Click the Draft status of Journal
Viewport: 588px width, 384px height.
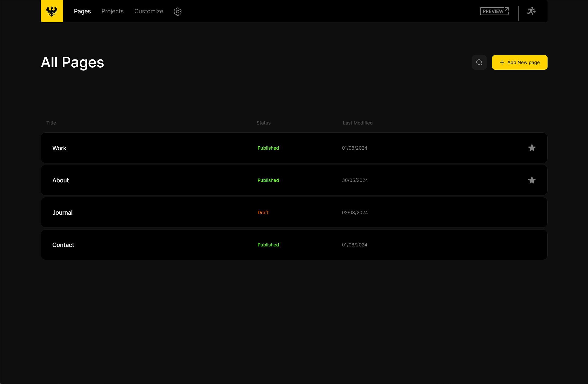point(263,213)
